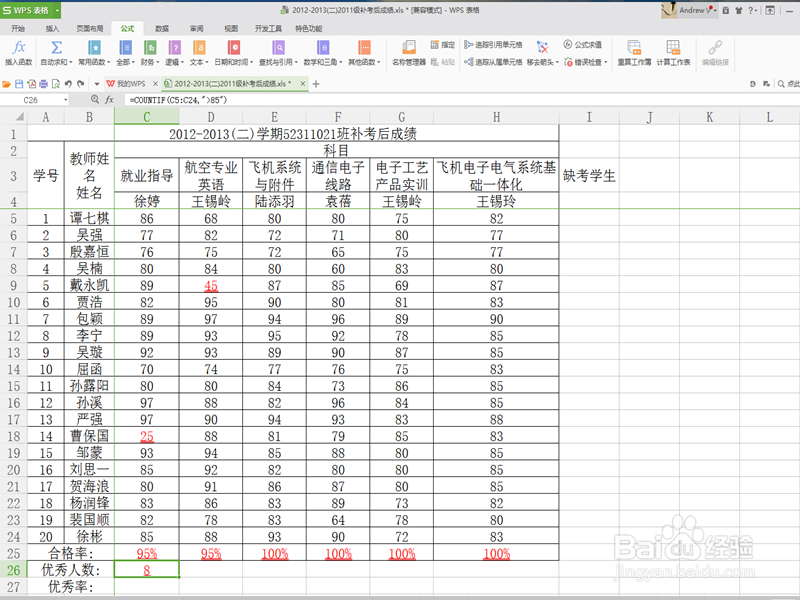Open the Name Box dropdown arrow
The width and height of the screenshot is (800, 600).
pyautogui.click(x=66, y=100)
